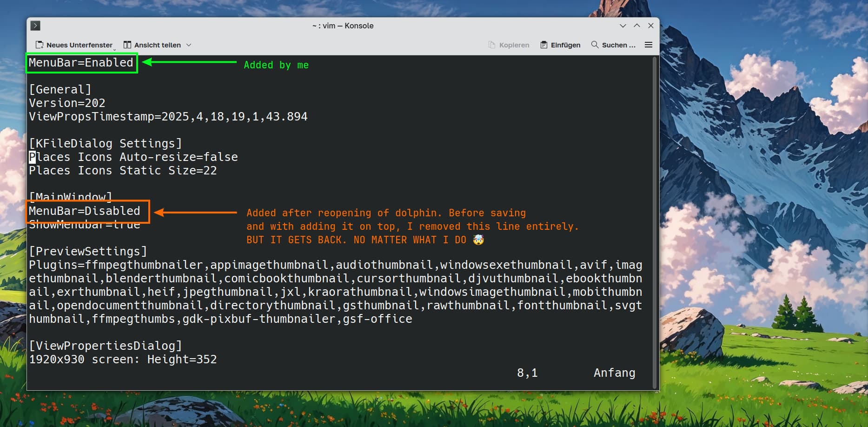Click the [General] section header line
Viewport: 868px width, 427px height.
point(60,89)
